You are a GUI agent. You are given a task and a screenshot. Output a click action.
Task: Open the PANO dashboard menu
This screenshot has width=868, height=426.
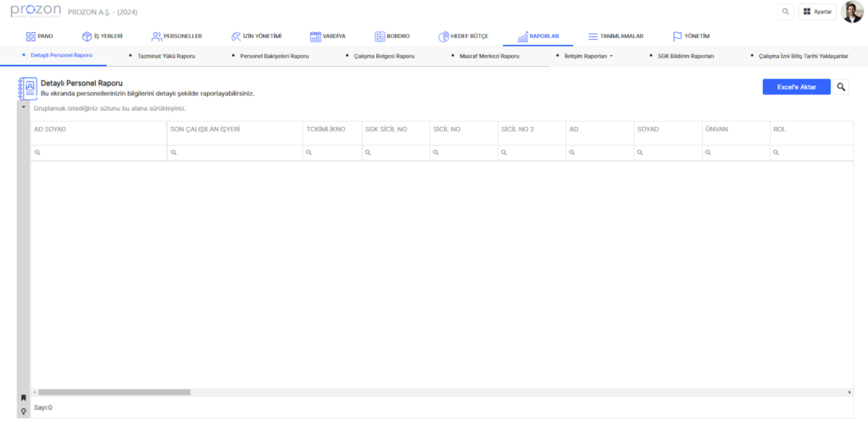(39, 36)
